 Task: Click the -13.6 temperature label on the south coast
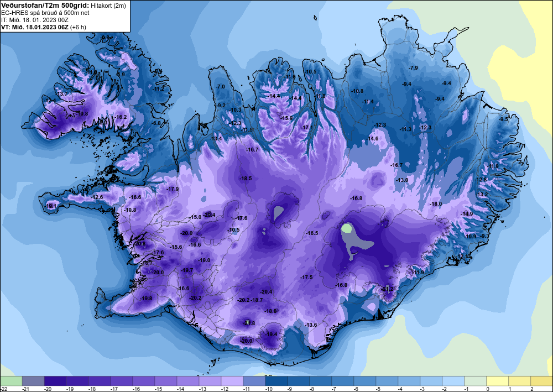(x=311, y=325)
